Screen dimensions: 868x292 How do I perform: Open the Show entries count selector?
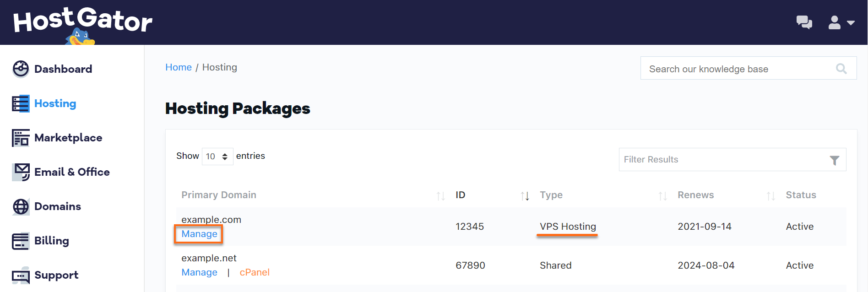point(217,156)
